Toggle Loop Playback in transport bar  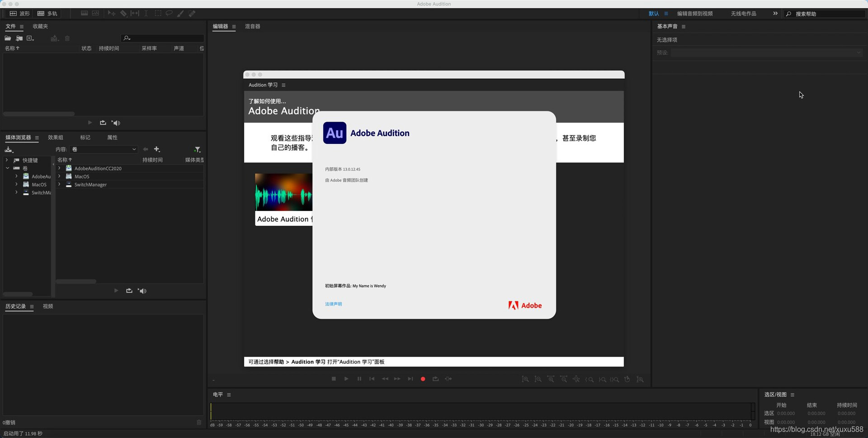pos(435,379)
